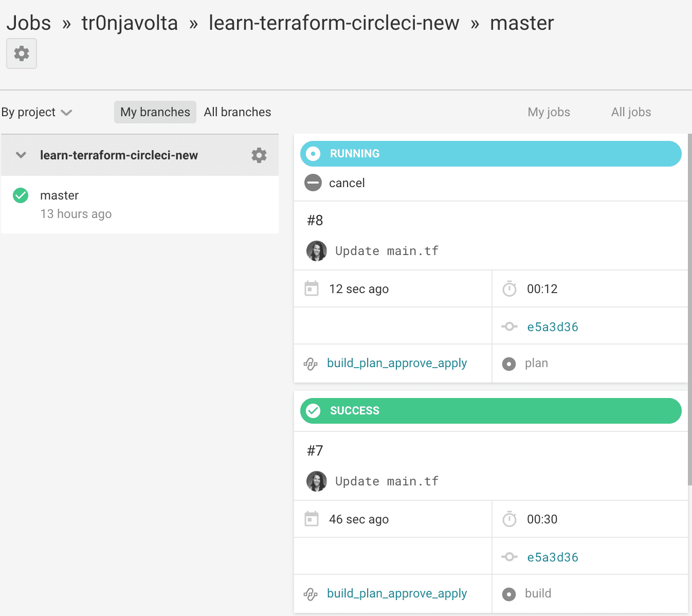Click the commit icon next to e5a3d36
Image resolution: width=692 pixels, height=616 pixels.
point(509,326)
